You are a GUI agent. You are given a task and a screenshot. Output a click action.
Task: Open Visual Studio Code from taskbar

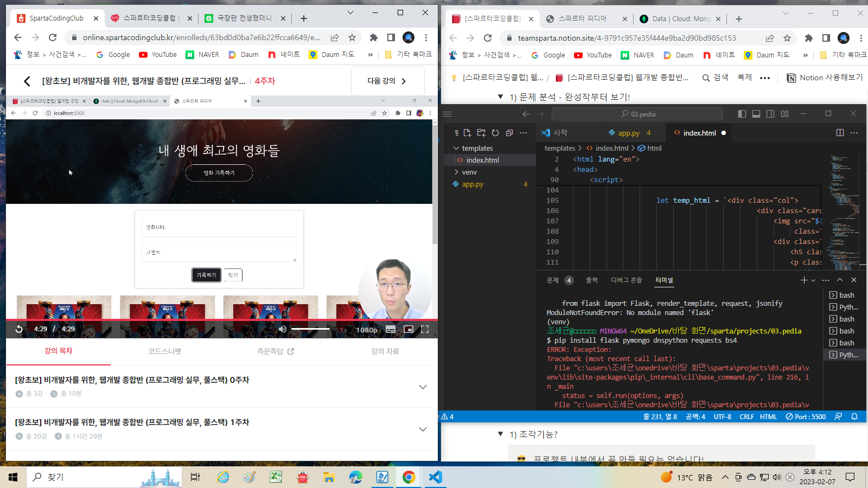[x=435, y=477]
